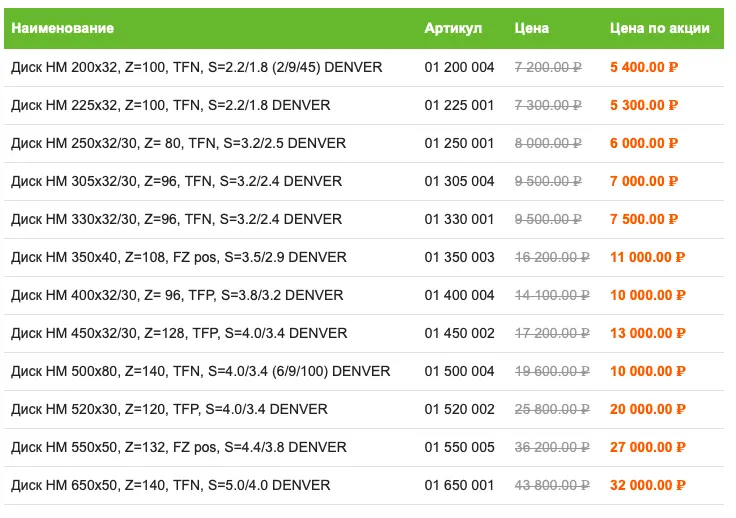Click the Цена по акции column header
Image resolution: width=736 pixels, height=518 pixels.
click(659, 28)
